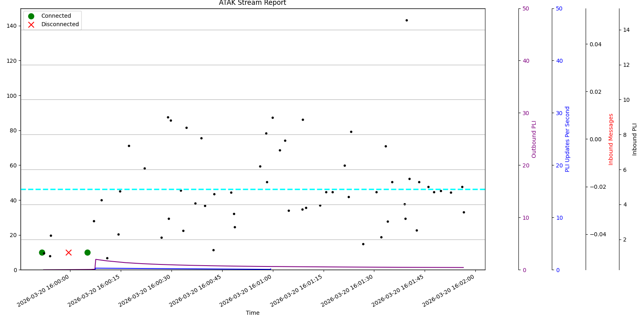This screenshot has height=322, width=644.
Task: Select the purple "Outbound PLI" axis label
Action: click(534, 139)
